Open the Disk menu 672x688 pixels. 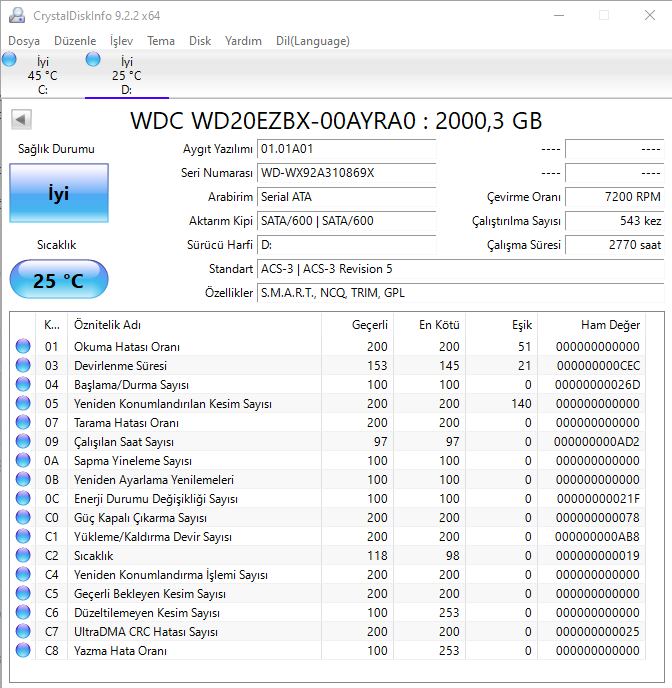pos(200,41)
